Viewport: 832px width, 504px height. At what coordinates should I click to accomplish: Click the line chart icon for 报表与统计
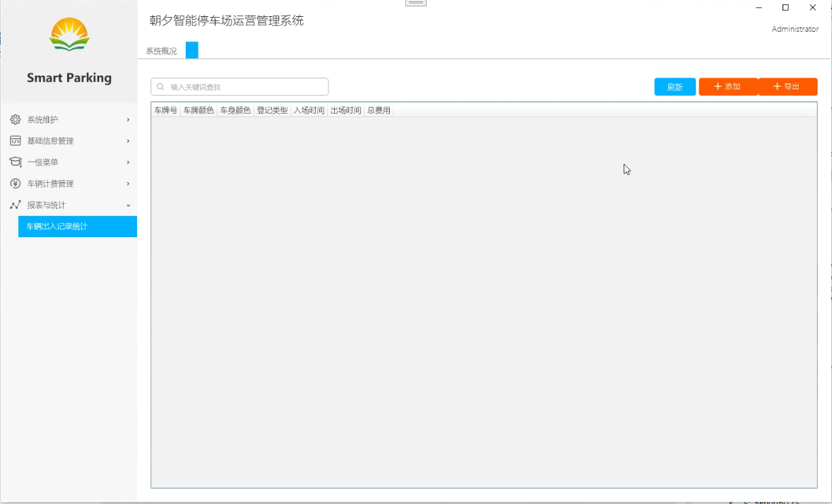coord(16,205)
